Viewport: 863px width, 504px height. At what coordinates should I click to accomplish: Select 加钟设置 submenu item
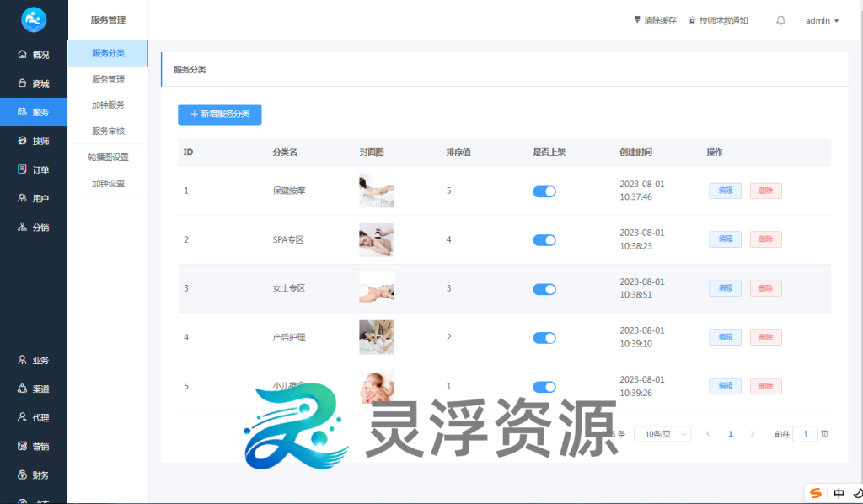coord(108,183)
